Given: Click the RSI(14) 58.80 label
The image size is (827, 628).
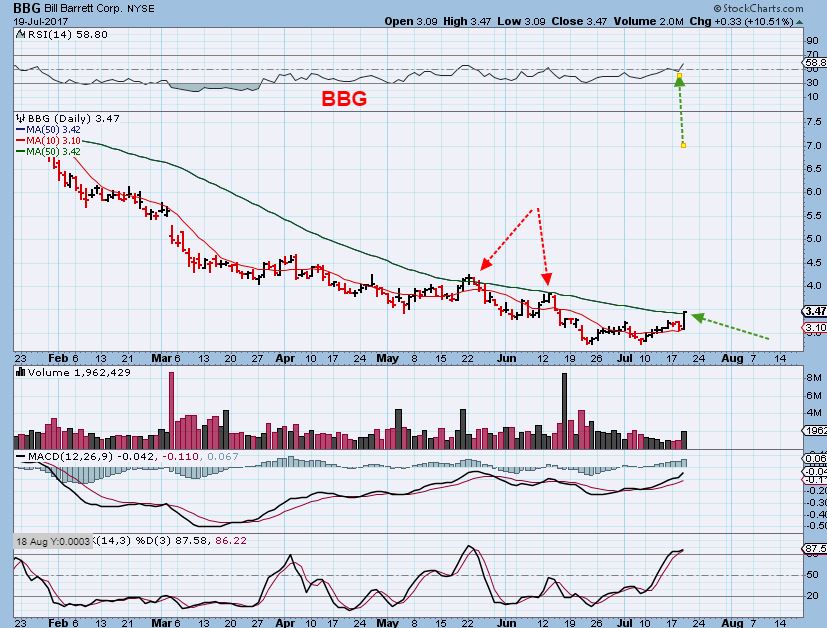Looking at the screenshot, I should 66,34.
